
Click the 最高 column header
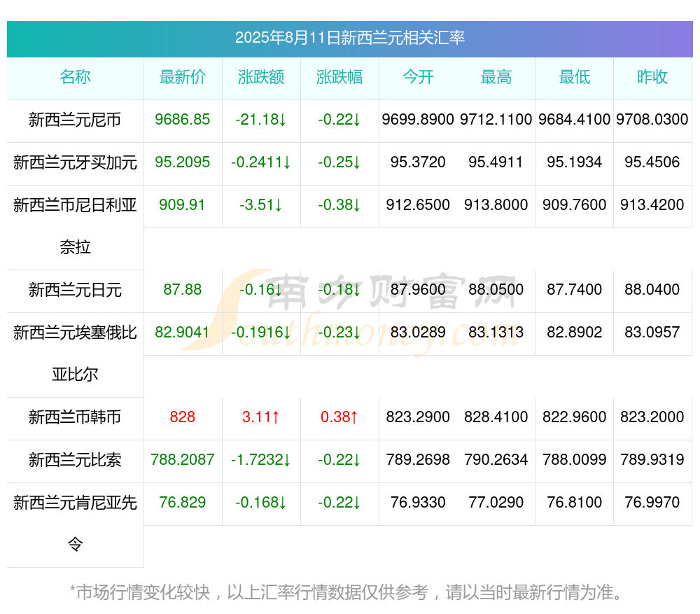(496, 77)
